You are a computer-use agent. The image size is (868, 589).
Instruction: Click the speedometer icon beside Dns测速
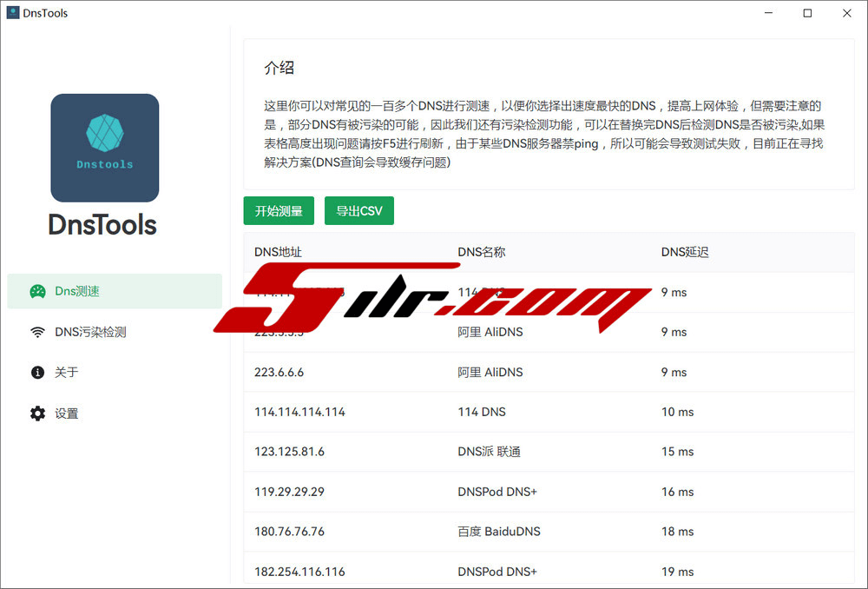click(37, 291)
